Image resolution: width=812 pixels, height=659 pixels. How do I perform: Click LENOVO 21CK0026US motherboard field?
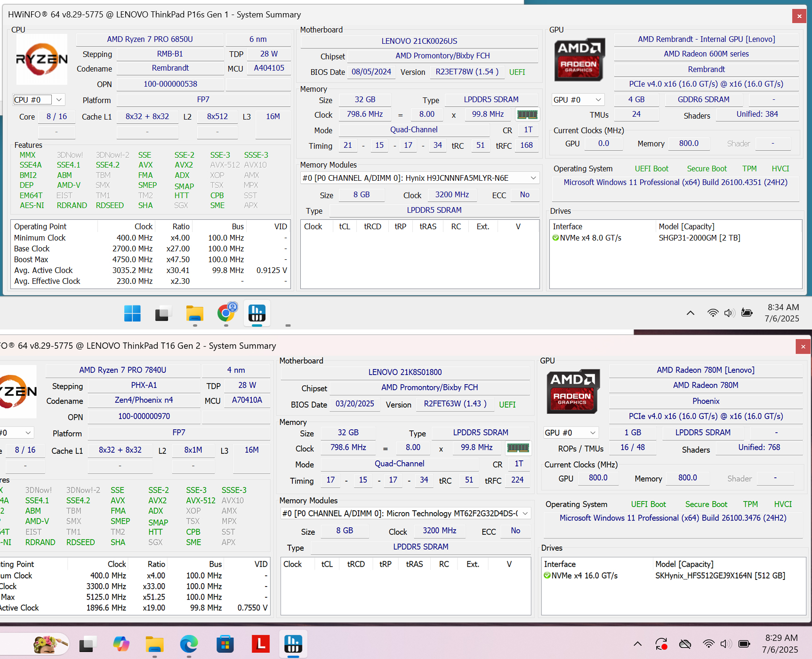(x=419, y=41)
